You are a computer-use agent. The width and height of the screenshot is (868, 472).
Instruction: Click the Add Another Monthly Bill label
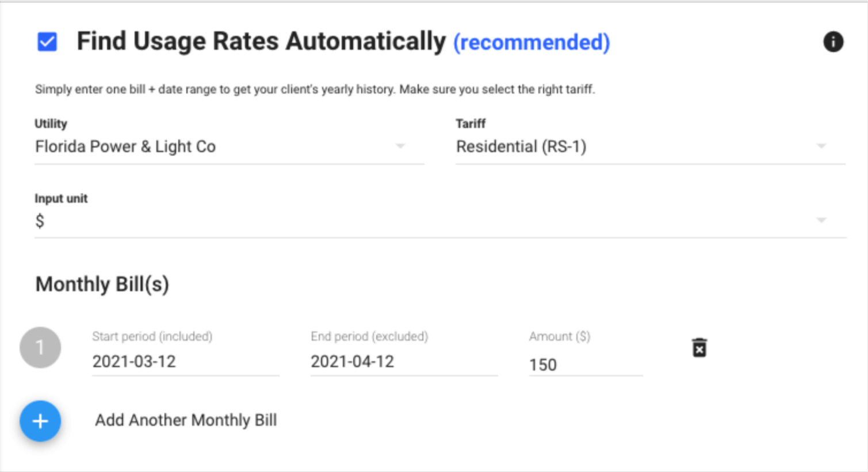point(186,420)
